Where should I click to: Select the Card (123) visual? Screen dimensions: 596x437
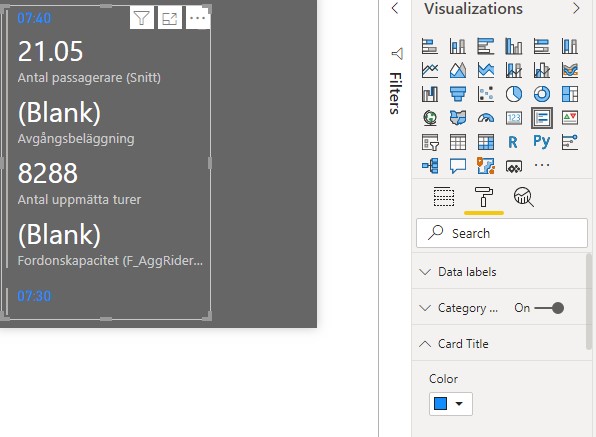514,118
